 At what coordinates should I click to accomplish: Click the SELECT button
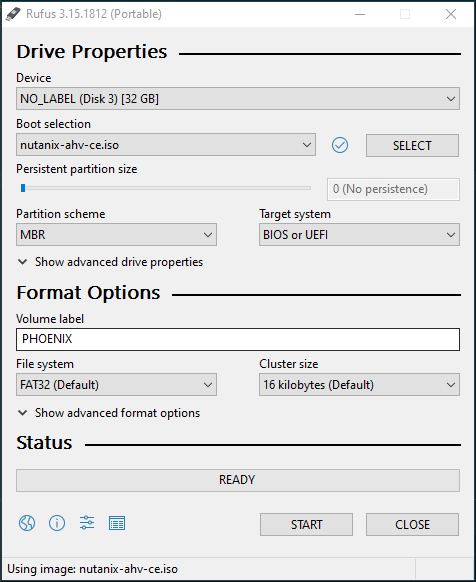[x=412, y=146]
